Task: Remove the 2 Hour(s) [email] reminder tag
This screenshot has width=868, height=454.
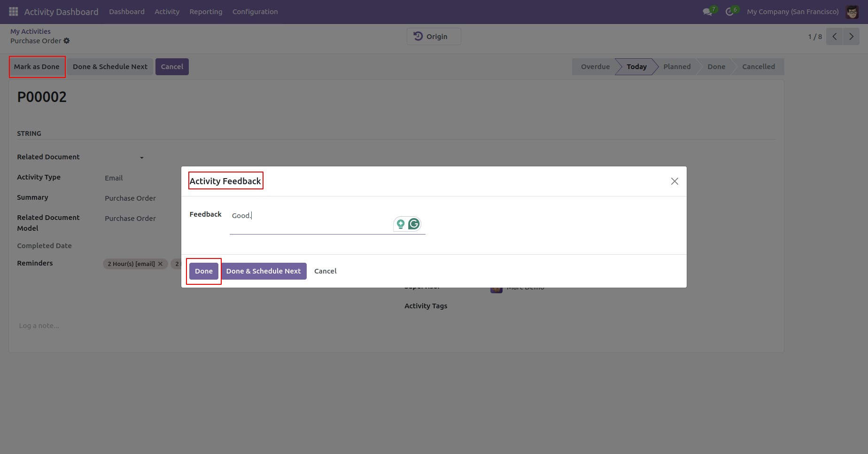Action: pyautogui.click(x=160, y=264)
